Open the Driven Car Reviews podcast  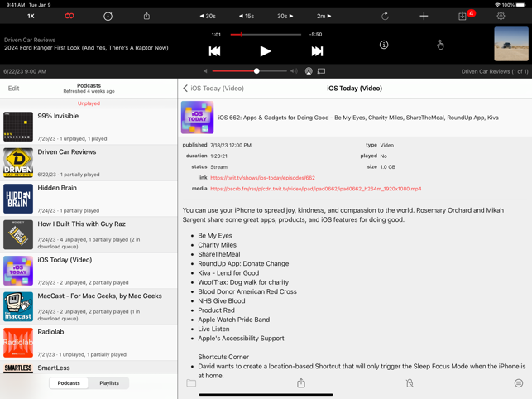pos(89,162)
